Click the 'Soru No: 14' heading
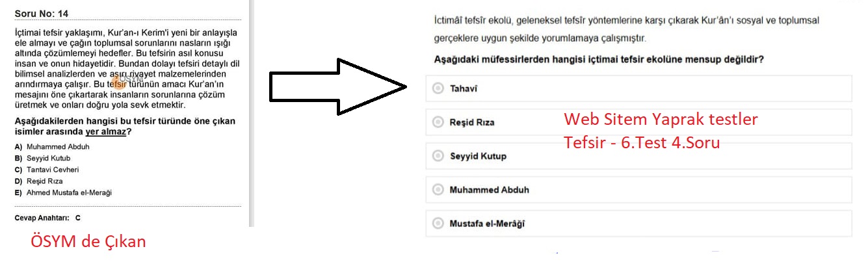The height and width of the screenshot is (275, 868). [x=41, y=14]
